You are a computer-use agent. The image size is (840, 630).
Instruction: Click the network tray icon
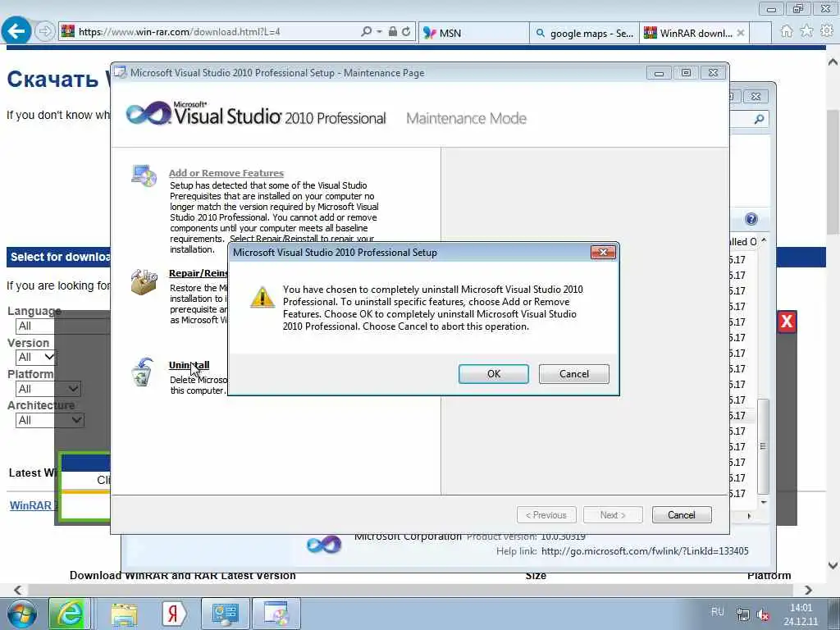tap(742, 615)
